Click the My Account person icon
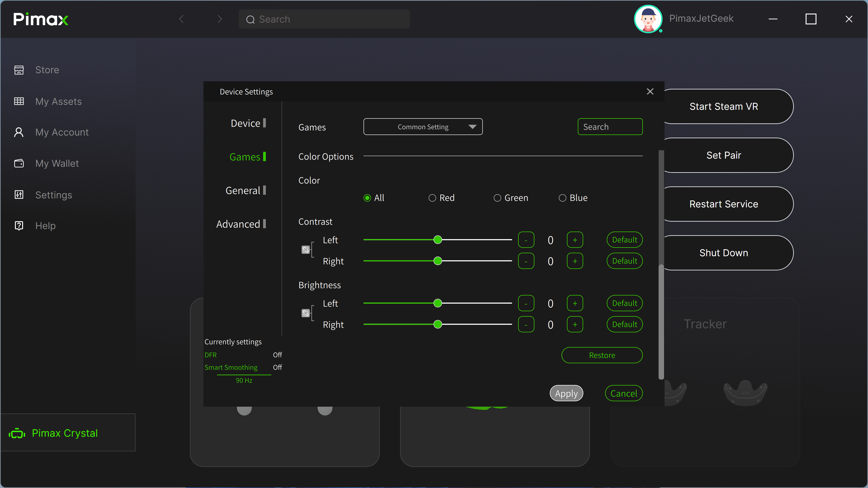 19,132
